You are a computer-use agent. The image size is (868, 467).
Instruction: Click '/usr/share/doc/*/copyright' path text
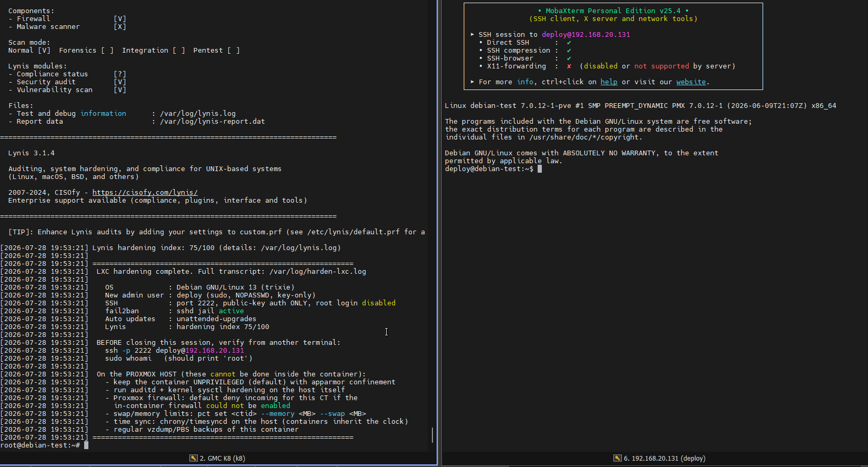point(584,137)
